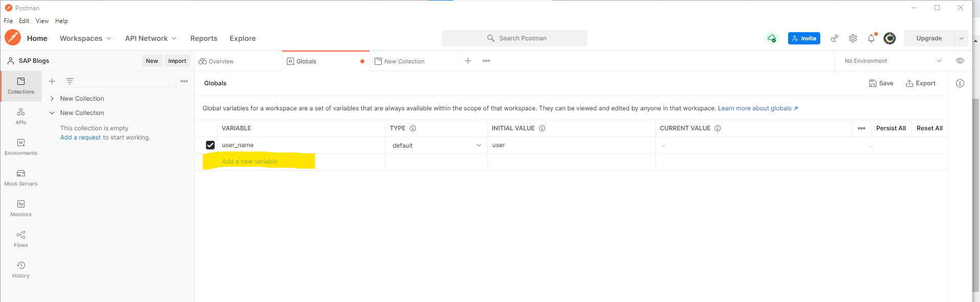Click the user_name current value cell
This screenshot has height=302, width=980.
[x=754, y=145]
